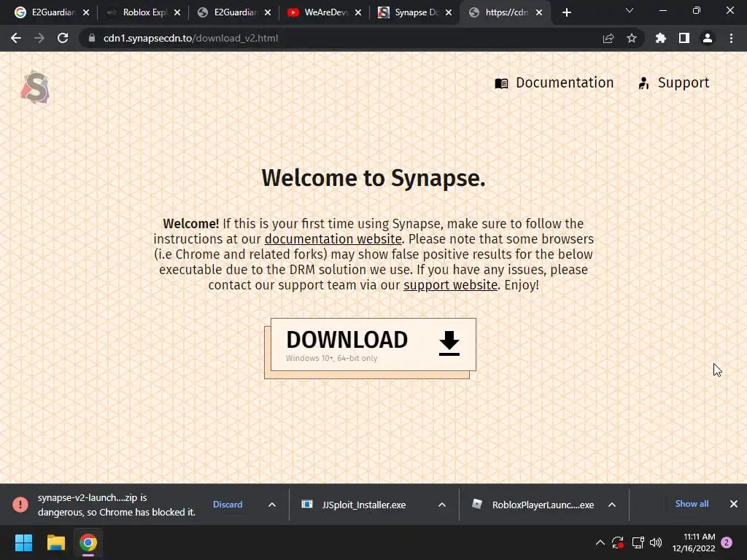Click Documentation nav link

click(x=554, y=83)
